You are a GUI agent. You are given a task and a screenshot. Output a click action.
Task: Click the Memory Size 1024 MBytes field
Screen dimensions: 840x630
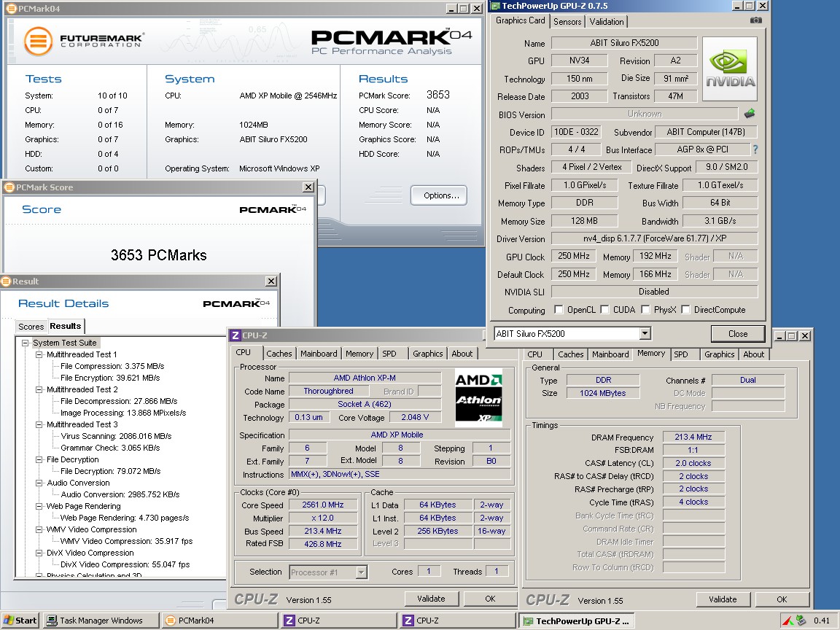tap(603, 393)
